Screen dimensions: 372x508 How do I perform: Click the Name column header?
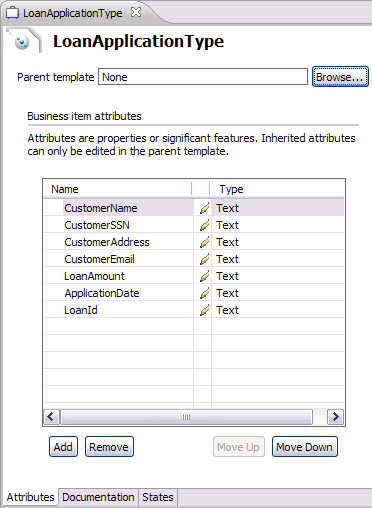pos(118,189)
